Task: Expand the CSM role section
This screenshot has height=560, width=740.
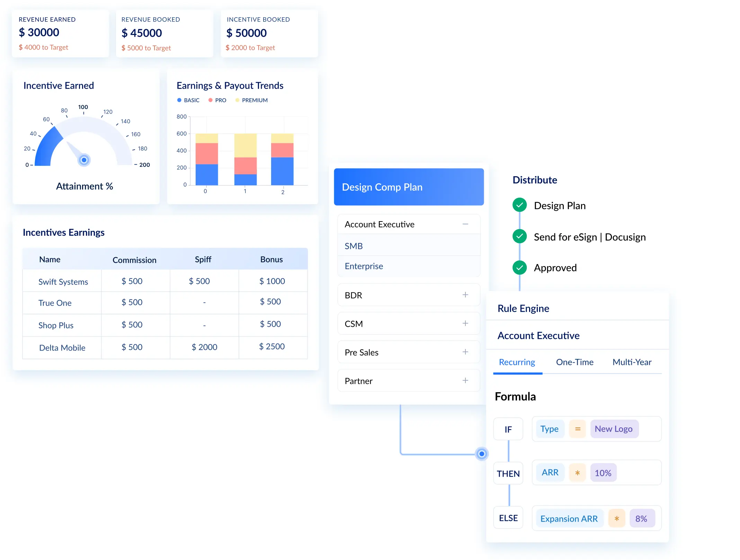Action: pyautogui.click(x=465, y=323)
